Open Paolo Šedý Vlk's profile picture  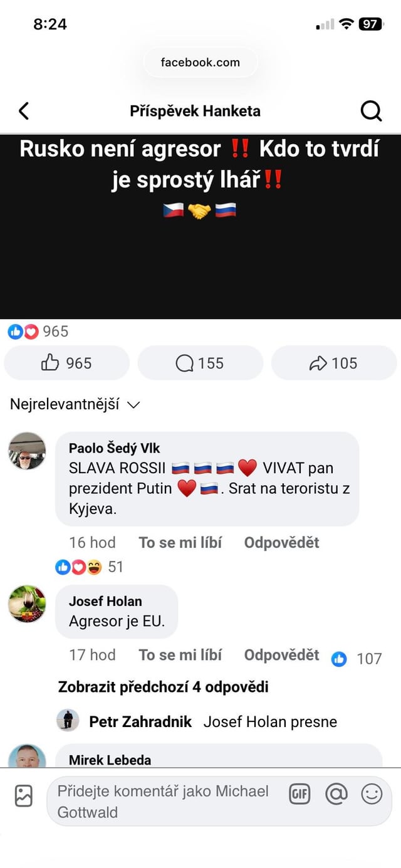pos(27,451)
